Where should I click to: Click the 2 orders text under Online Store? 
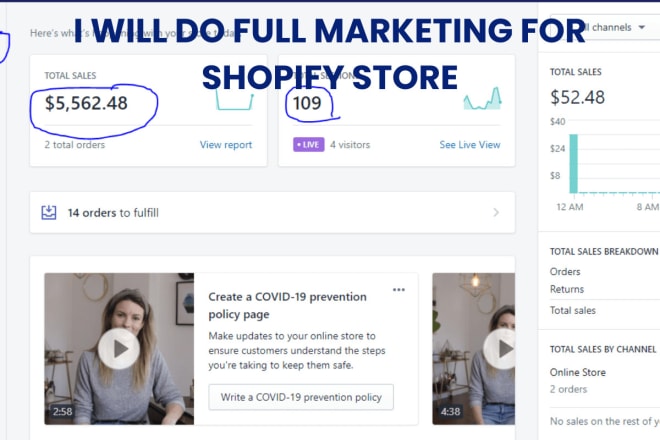[568, 389]
